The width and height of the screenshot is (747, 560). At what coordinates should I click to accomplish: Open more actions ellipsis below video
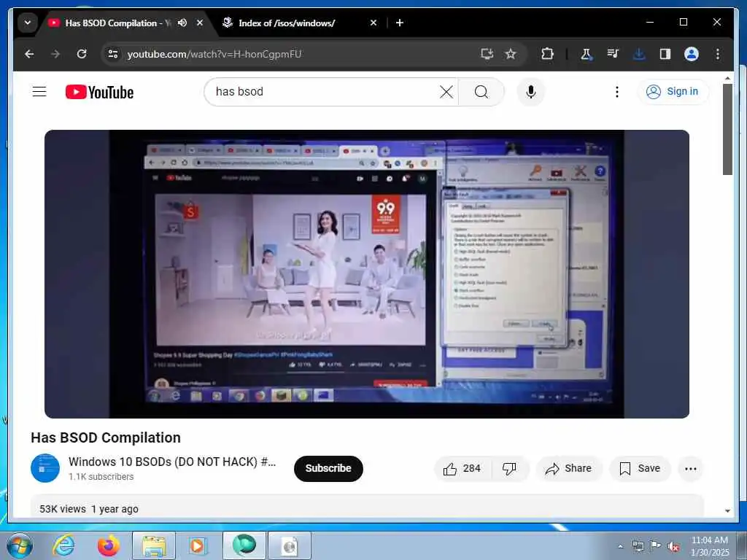pos(691,469)
